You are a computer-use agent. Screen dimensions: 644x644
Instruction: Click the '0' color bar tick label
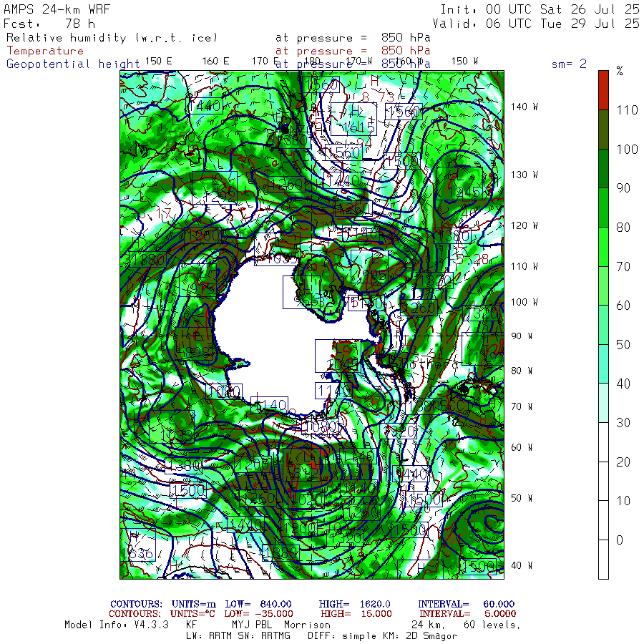(x=620, y=540)
